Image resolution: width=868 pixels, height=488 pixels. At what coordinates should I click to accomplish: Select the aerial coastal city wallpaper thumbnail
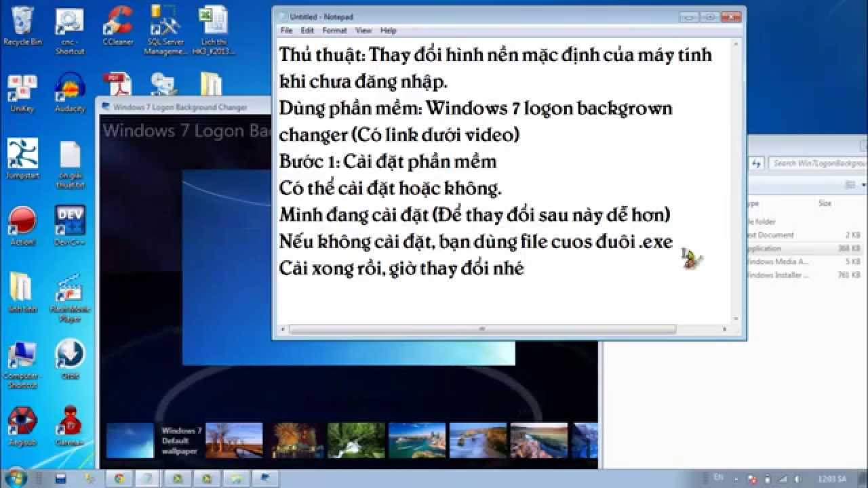pyautogui.click(x=417, y=441)
